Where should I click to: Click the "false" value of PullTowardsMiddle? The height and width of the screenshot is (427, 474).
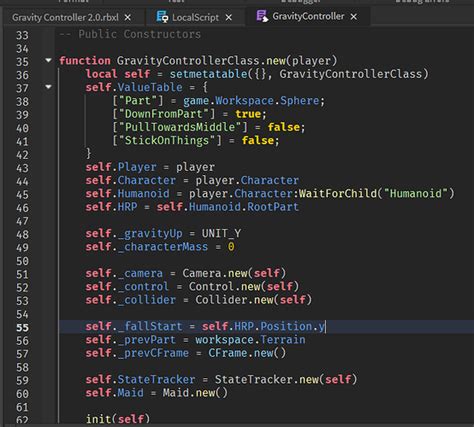[x=284, y=127]
